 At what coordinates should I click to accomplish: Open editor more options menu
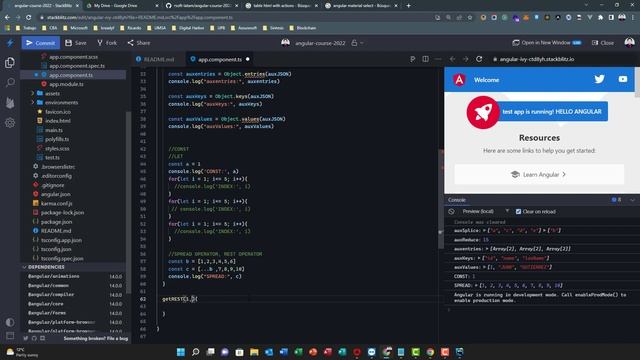[x=438, y=59]
